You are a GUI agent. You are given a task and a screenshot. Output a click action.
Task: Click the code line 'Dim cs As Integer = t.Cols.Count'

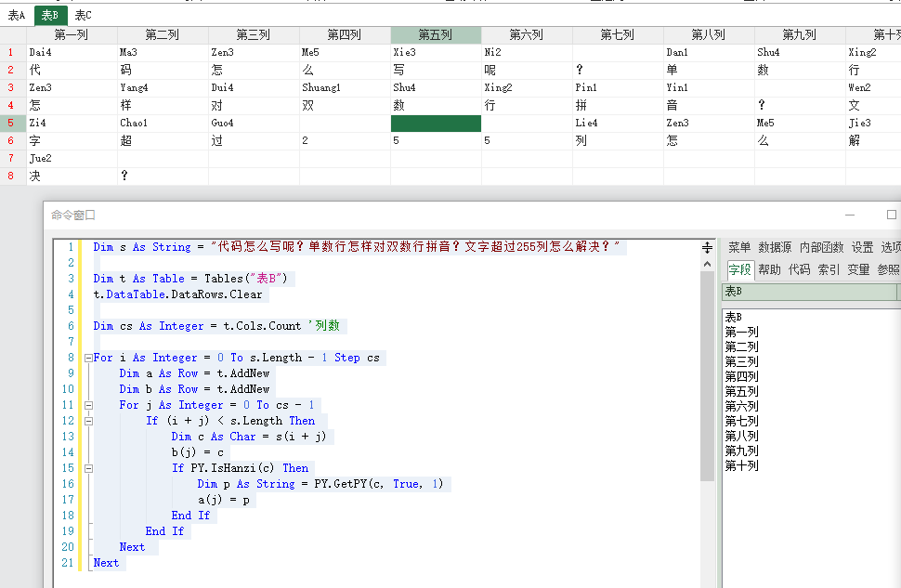(197, 326)
